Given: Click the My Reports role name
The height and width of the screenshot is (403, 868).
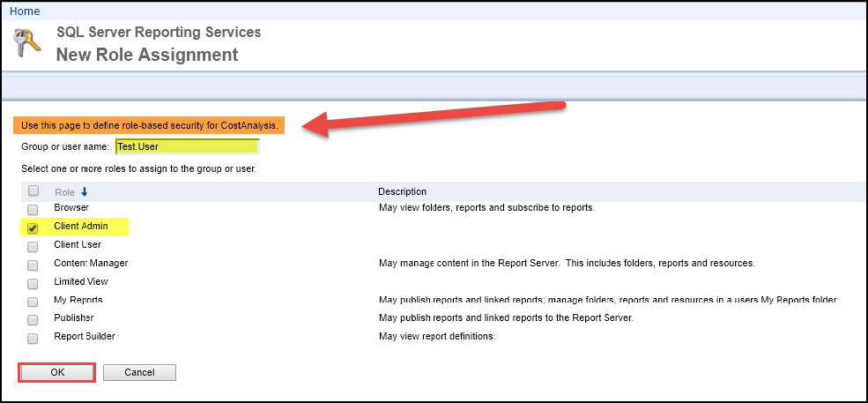Looking at the screenshot, I should pyautogui.click(x=78, y=299).
